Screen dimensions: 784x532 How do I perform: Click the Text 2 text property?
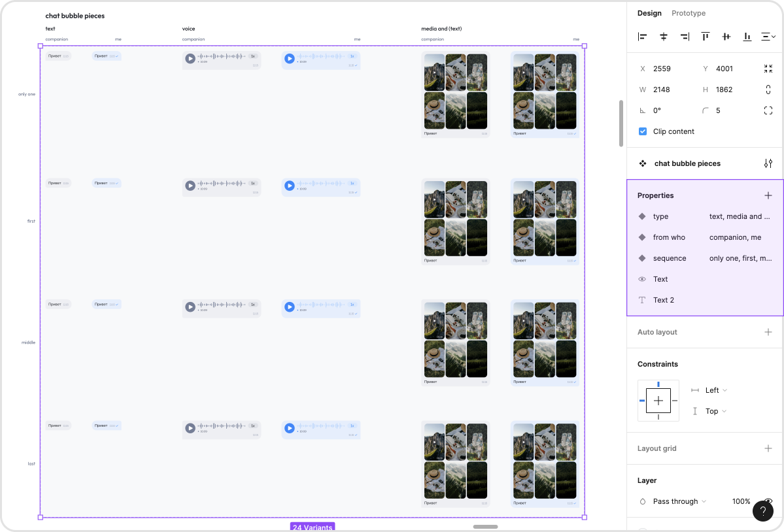(705, 300)
